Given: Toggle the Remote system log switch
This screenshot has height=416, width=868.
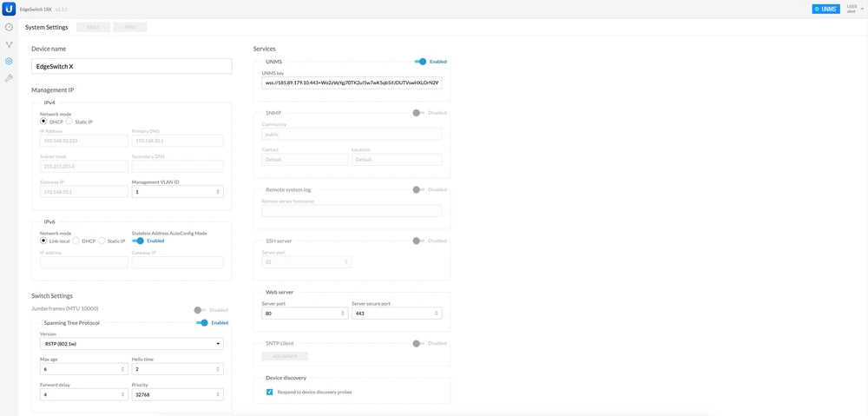Looking at the screenshot, I should (x=419, y=189).
